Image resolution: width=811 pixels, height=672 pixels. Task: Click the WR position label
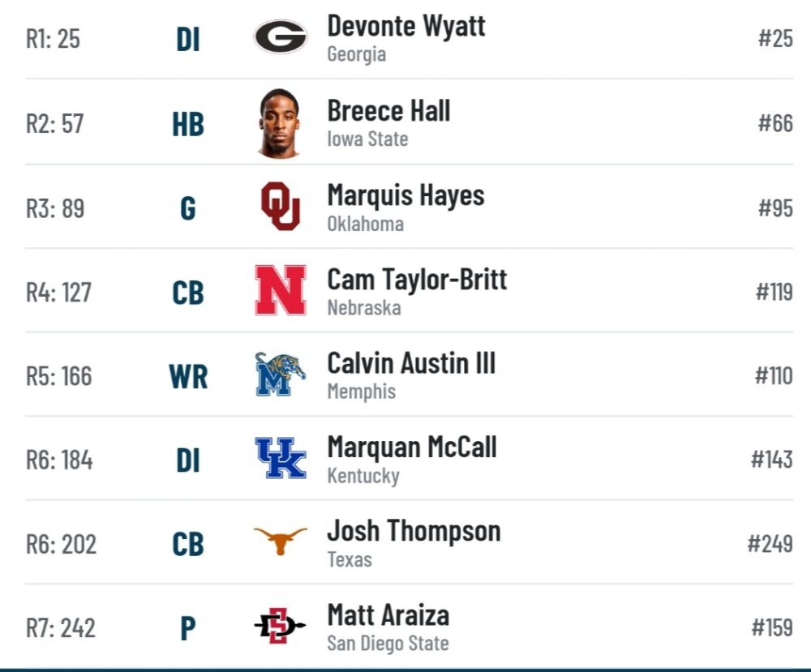coord(188,377)
